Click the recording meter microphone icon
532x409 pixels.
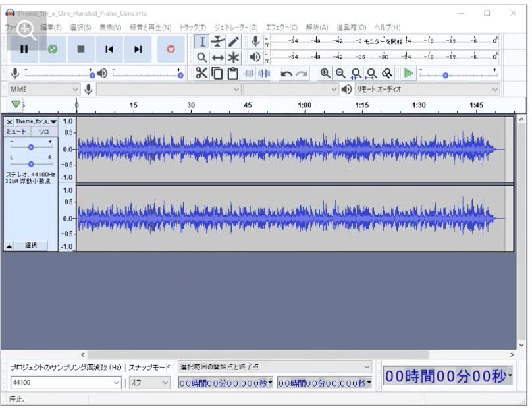pyautogui.click(x=255, y=41)
